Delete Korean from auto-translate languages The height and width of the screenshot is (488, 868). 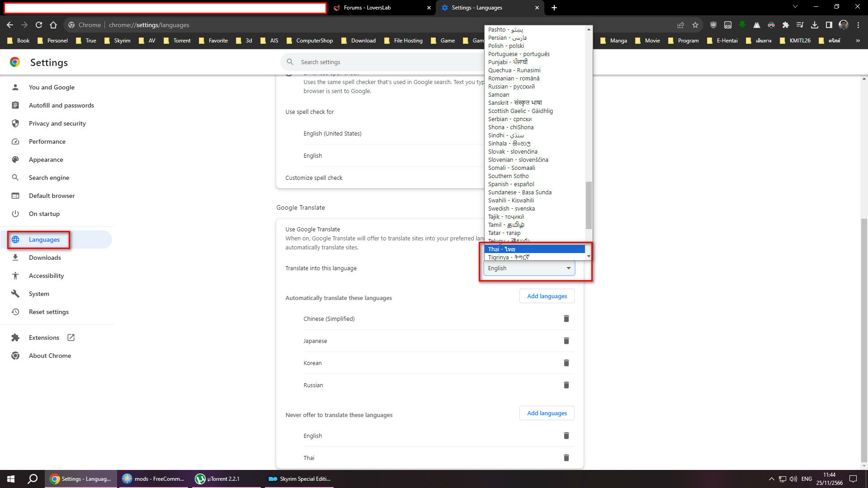[x=566, y=363]
